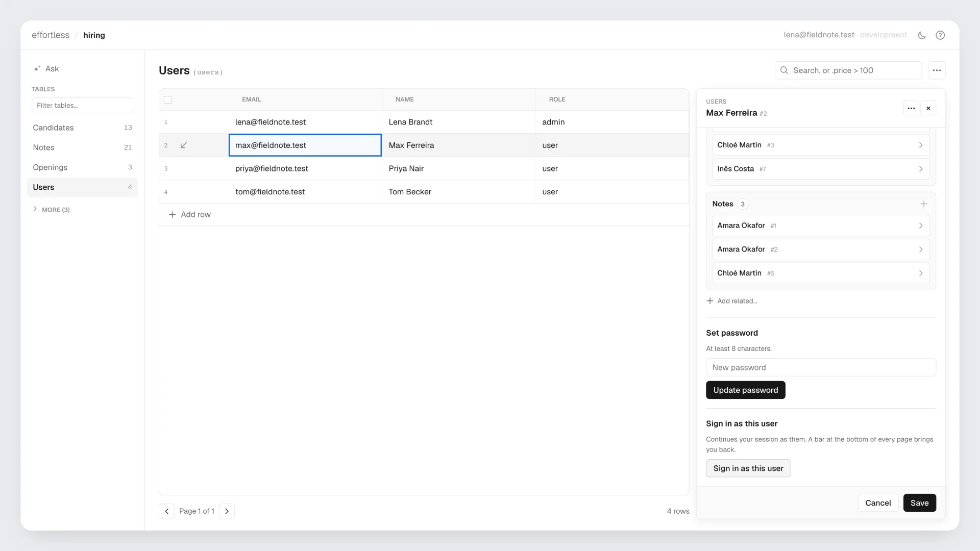The height and width of the screenshot is (551, 980).
Task: Open the Ask assistant
Action: (x=46, y=69)
